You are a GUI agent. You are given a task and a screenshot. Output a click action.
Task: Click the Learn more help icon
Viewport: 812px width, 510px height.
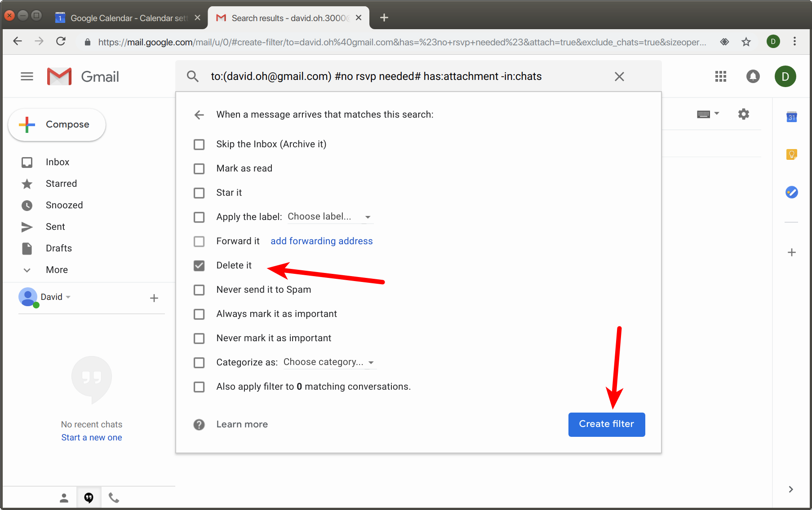(199, 425)
